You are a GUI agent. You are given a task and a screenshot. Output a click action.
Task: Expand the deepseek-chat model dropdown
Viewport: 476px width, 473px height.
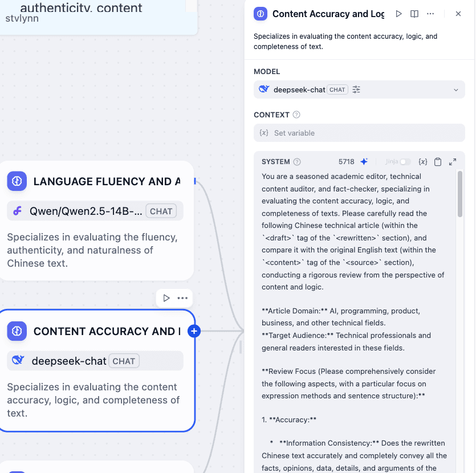tap(455, 89)
